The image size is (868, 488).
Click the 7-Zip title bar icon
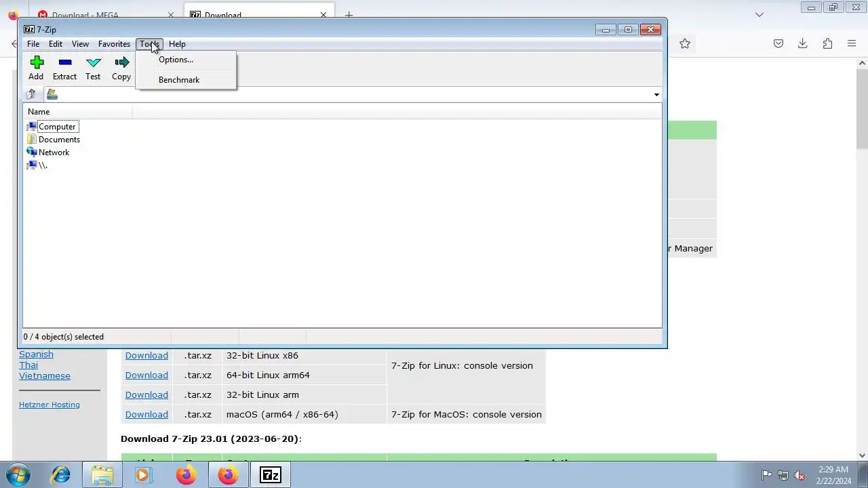[29, 30]
